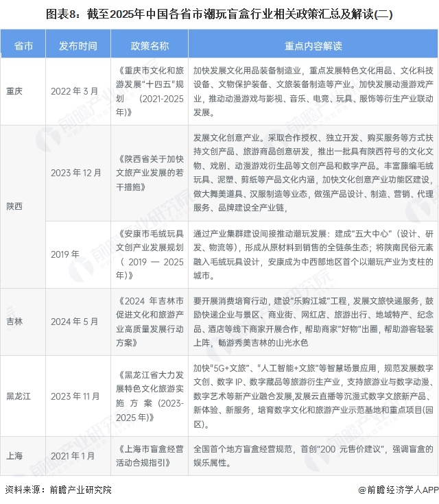Select the 上海 province cell
Image resolution: width=439 pixels, height=504 pixels.
[14, 455]
